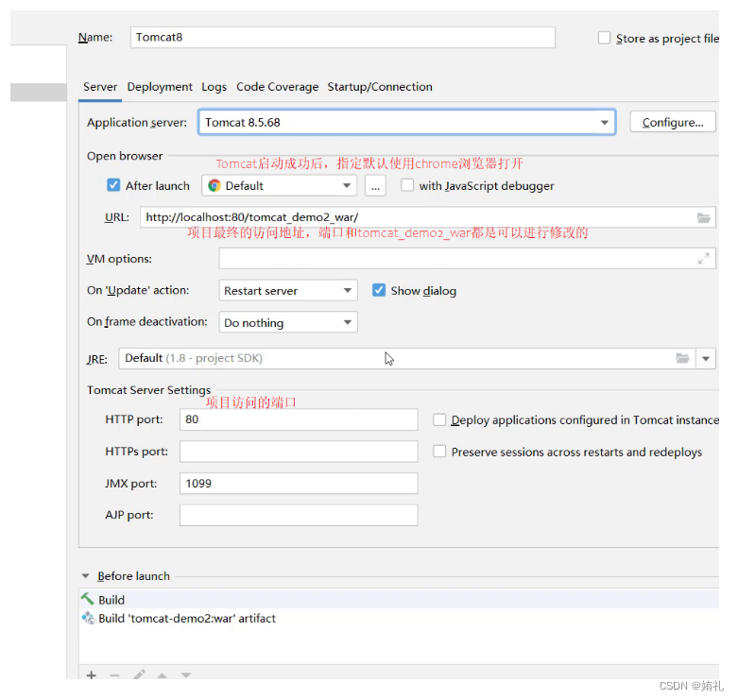Switch to the Code Coverage tab

[277, 87]
